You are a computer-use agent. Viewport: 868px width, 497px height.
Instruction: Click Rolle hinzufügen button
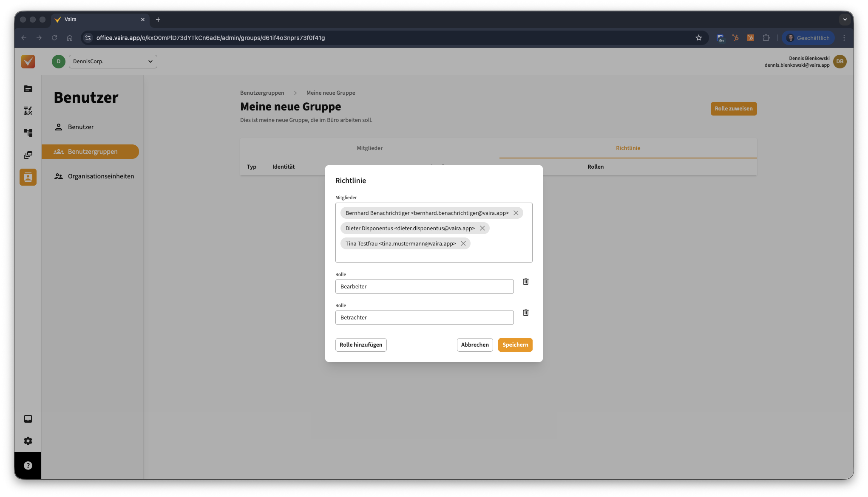point(361,345)
